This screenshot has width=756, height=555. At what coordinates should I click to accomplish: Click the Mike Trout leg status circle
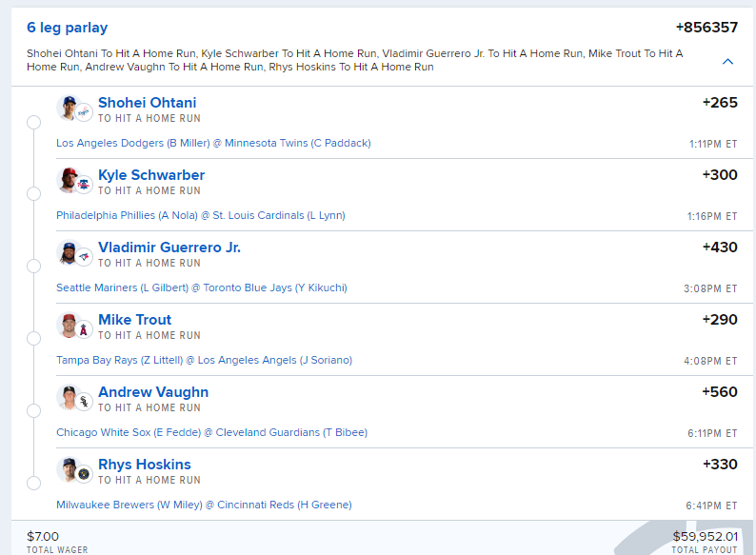point(33,339)
